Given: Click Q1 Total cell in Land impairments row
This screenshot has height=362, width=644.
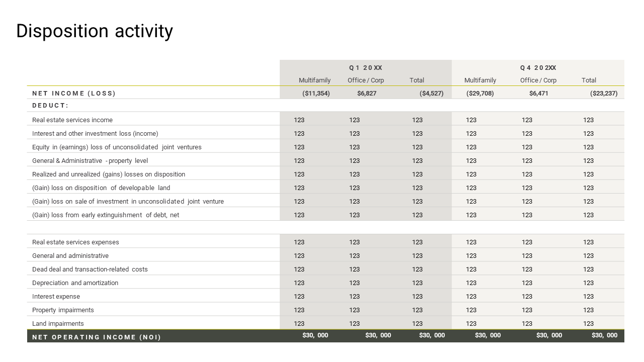Looking at the screenshot, I should (418, 324).
